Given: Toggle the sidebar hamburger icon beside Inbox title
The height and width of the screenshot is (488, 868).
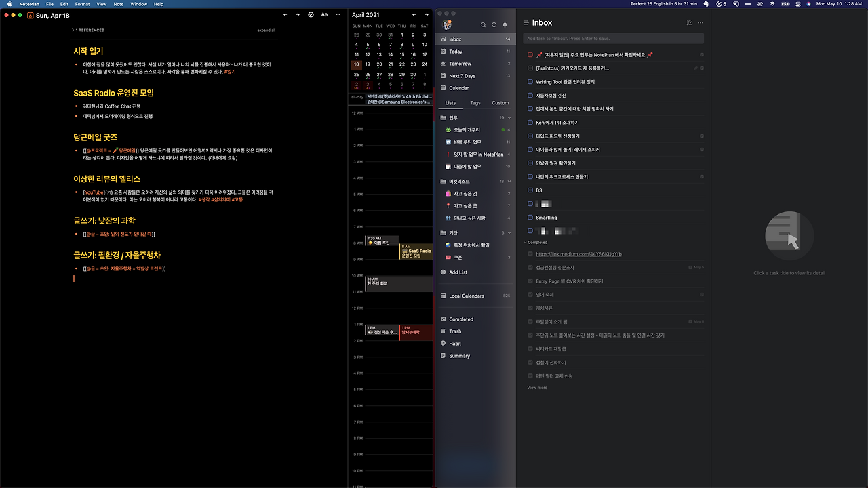Looking at the screenshot, I should click(x=526, y=23).
